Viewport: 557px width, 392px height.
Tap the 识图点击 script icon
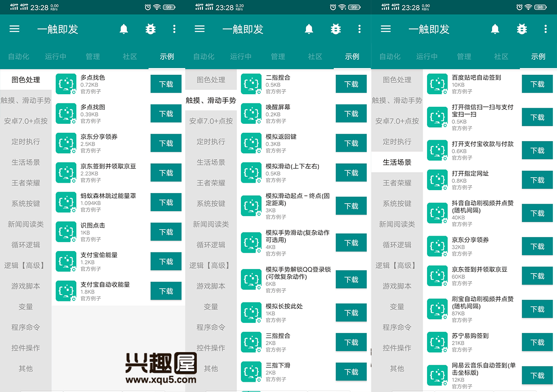tap(66, 231)
